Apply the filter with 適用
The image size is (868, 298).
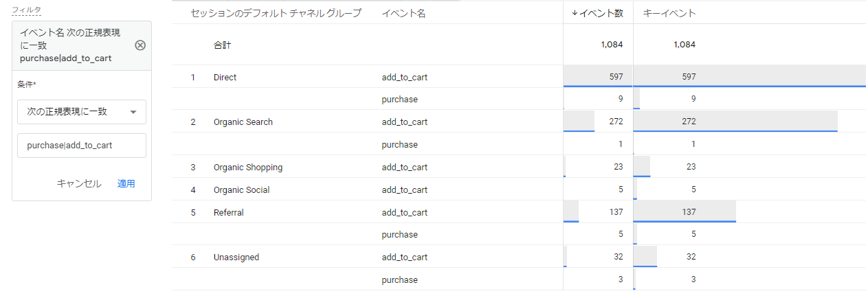(126, 183)
